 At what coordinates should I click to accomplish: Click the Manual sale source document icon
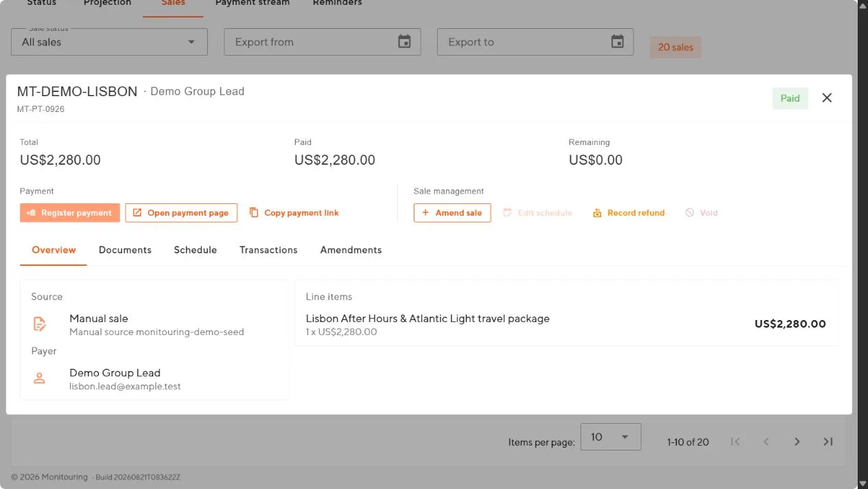point(40,324)
